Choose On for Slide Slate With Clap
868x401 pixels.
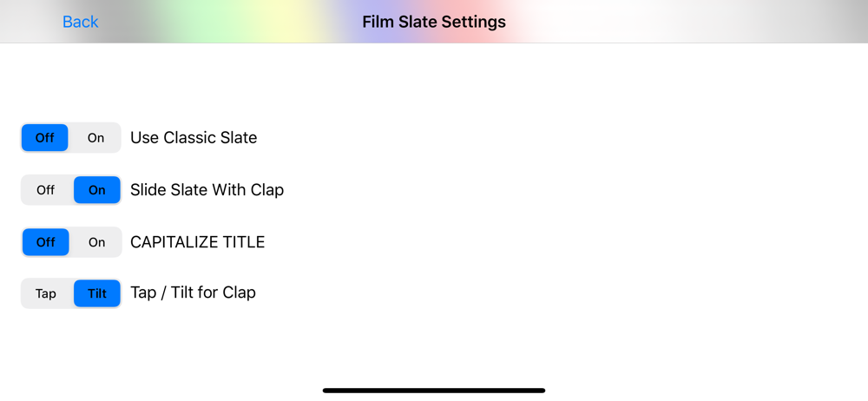[96, 190]
